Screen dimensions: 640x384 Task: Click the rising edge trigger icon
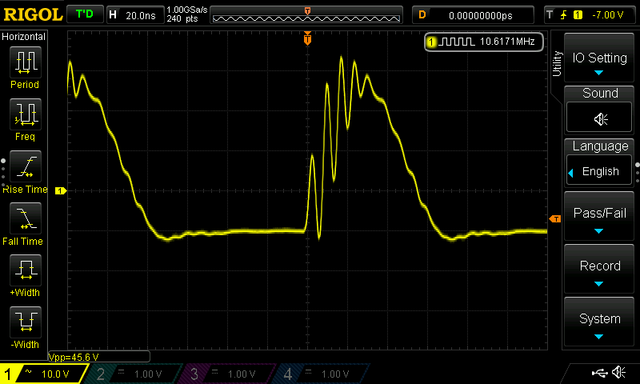(x=563, y=15)
